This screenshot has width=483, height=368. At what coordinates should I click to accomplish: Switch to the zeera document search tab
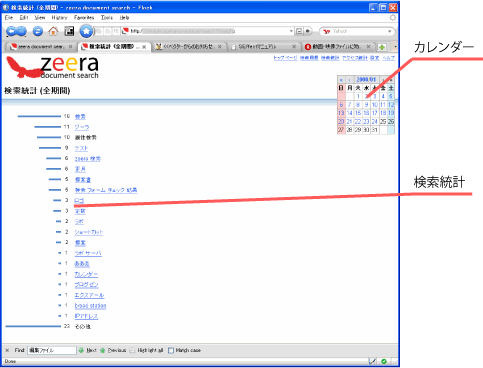(41, 47)
